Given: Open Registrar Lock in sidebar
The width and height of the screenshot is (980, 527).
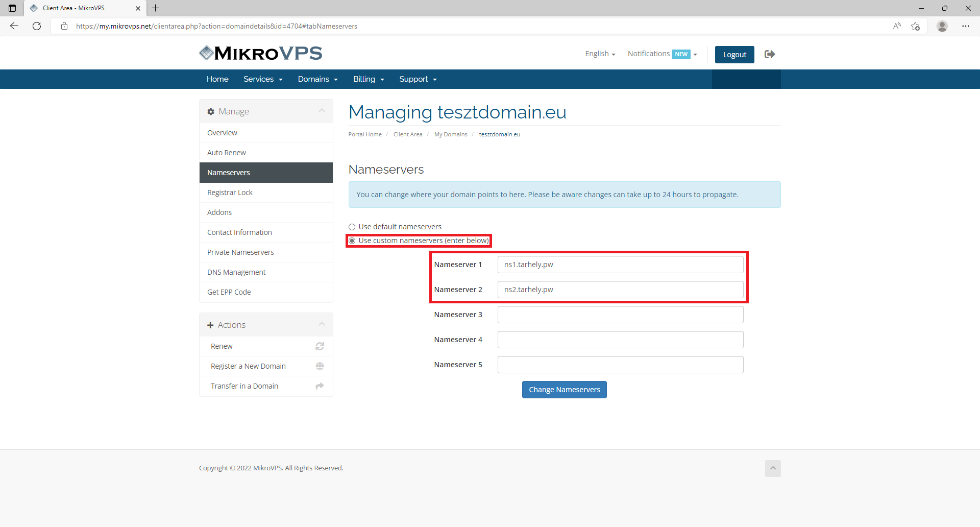Looking at the screenshot, I should 266,193.
